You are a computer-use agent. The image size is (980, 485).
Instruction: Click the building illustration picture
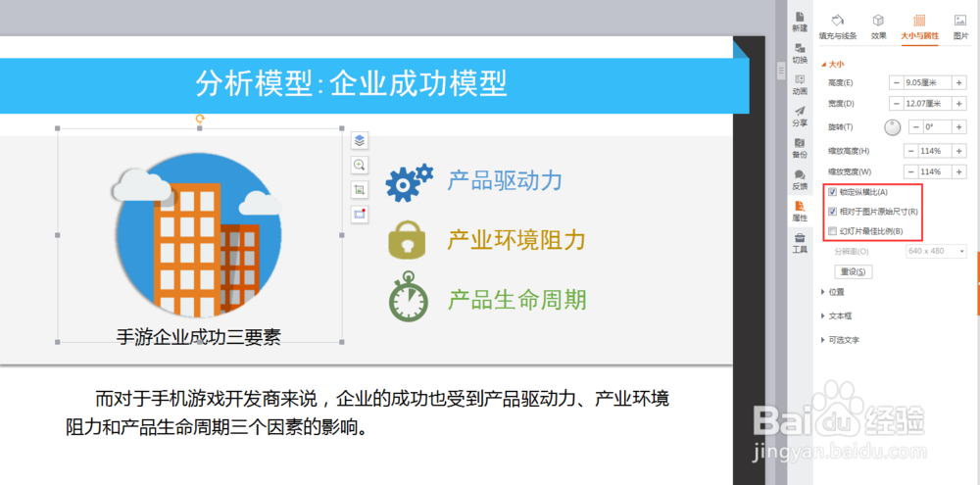(x=199, y=234)
